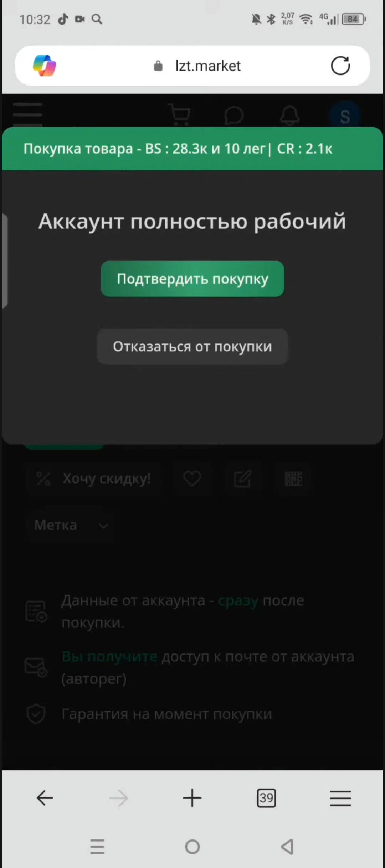Open the S profile avatar
Viewport: 385px width, 868px height.
(345, 116)
